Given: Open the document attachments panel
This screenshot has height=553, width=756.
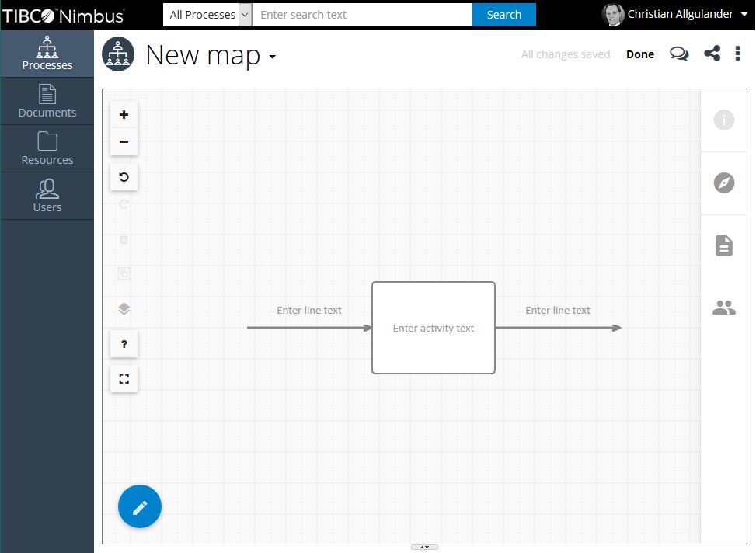Looking at the screenshot, I should [723, 245].
